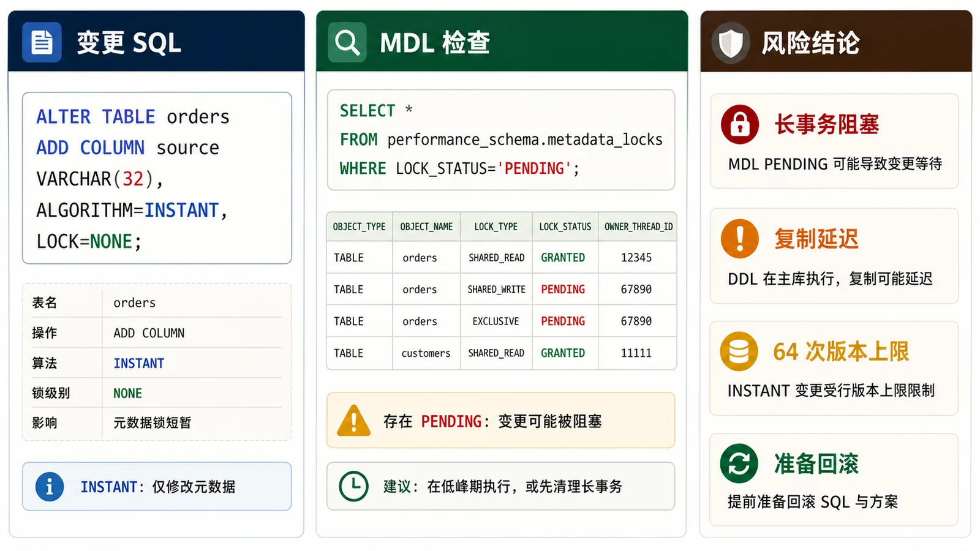The width and height of the screenshot is (980, 551).
Task: Click the SHARED_READ cell for thread 12345
Action: [x=496, y=258]
